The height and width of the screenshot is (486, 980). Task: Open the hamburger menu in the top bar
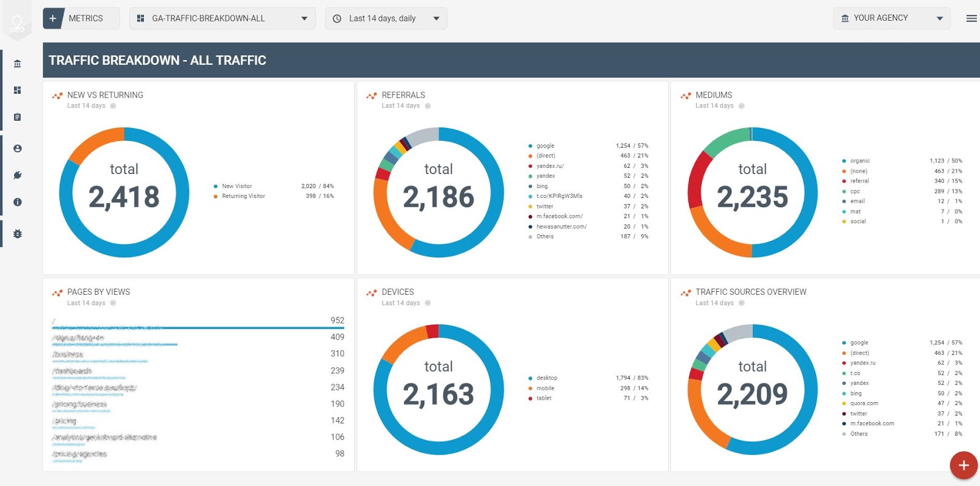971,18
